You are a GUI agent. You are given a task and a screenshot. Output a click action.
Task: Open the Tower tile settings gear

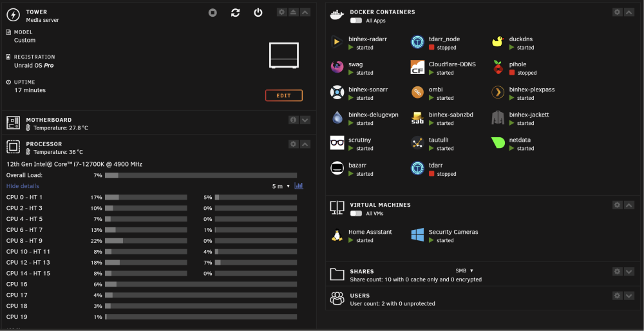point(282,12)
